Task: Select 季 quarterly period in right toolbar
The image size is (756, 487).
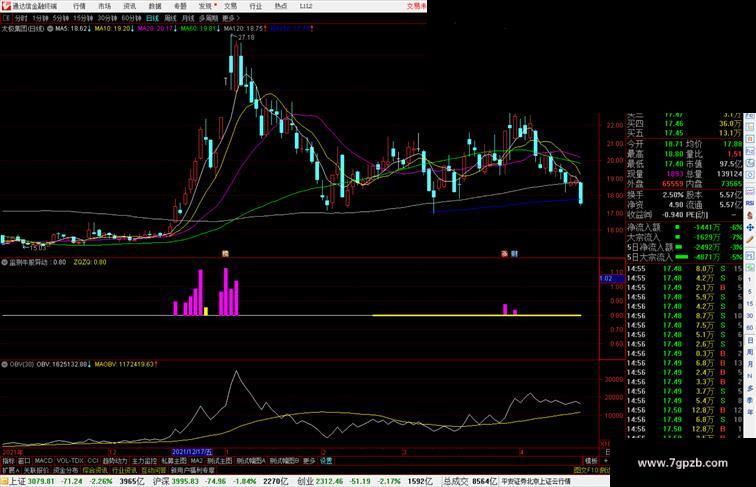Action: [x=750, y=400]
